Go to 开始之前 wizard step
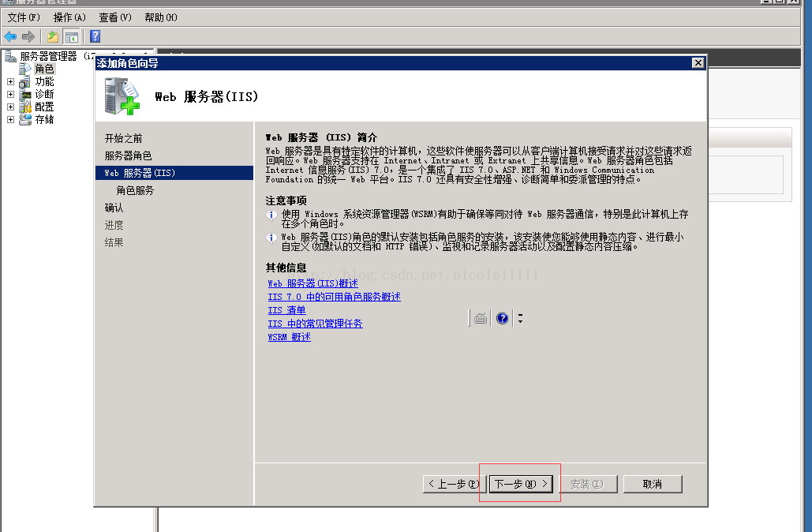812x532 pixels. (123, 138)
